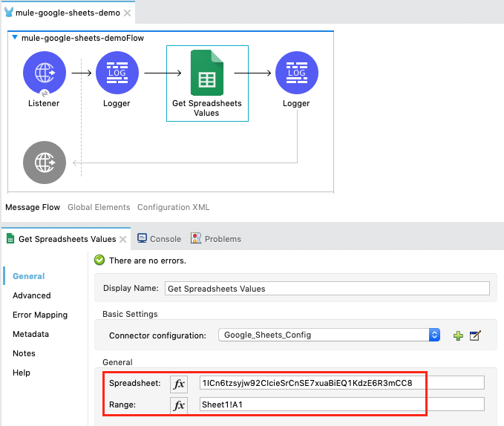Select the Listener node icon in the flow
Screen dimensions: 504x426
(x=45, y=73)
